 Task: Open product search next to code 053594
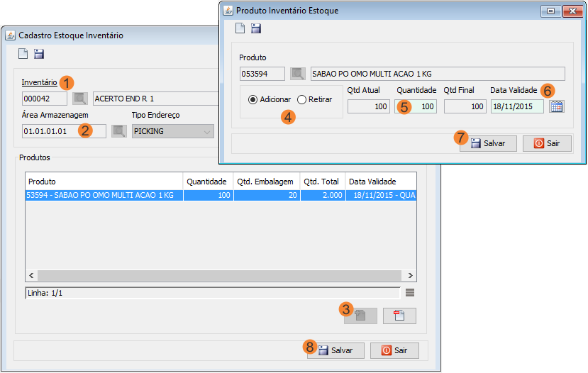click(298, 74)
